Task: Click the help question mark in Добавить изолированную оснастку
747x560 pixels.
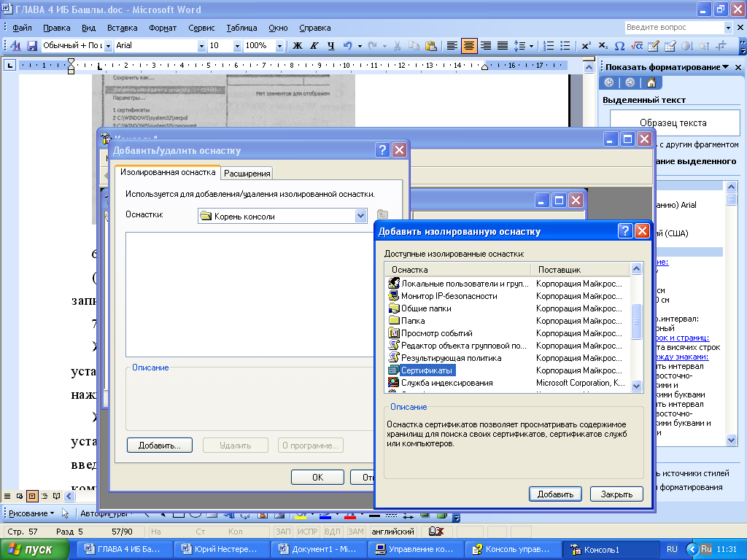Action: tap(625, 231)
